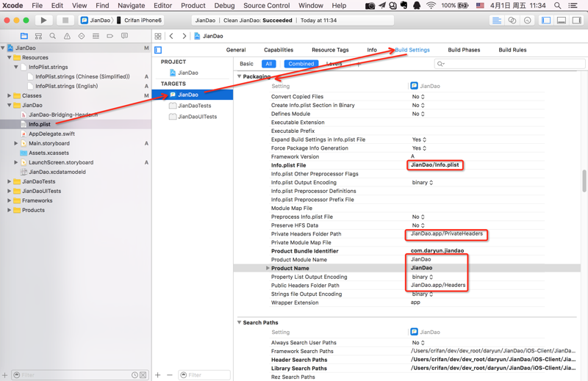Open the Build Rules tab
This screenshot has width=588, height=381.
[x=512, y=50]
